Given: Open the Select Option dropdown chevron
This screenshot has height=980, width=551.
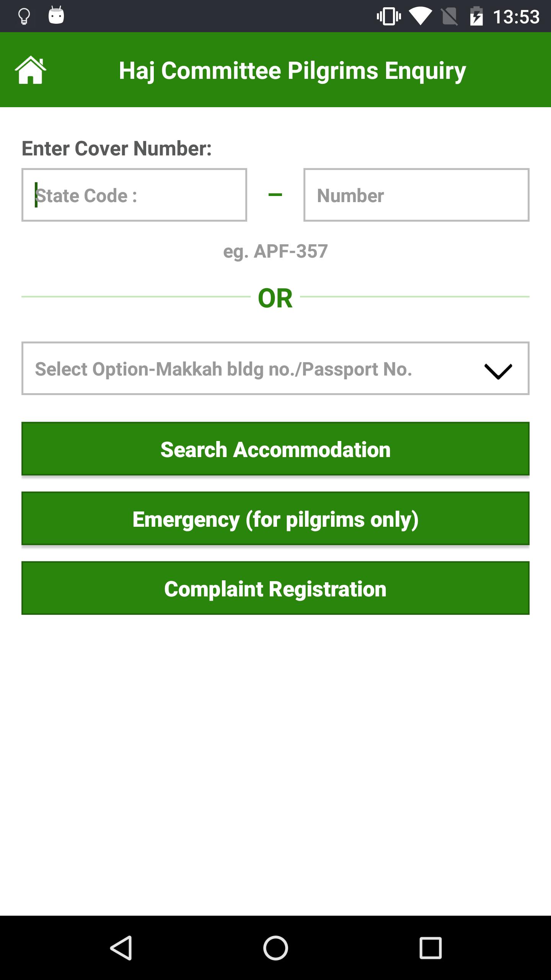Looking at the screenshot, I should tap(498, 369).
